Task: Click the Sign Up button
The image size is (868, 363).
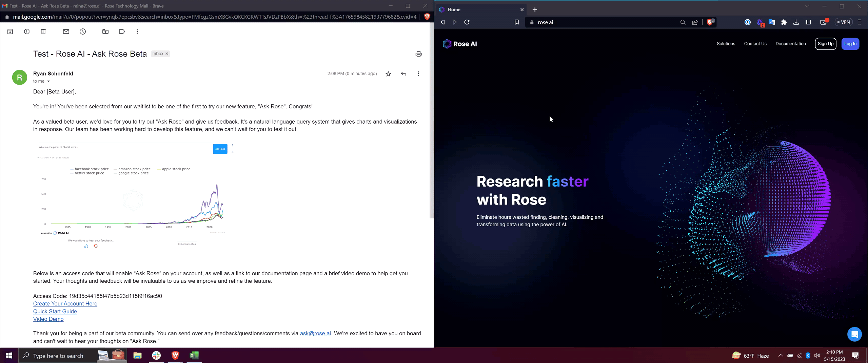Action: point(826,44)
